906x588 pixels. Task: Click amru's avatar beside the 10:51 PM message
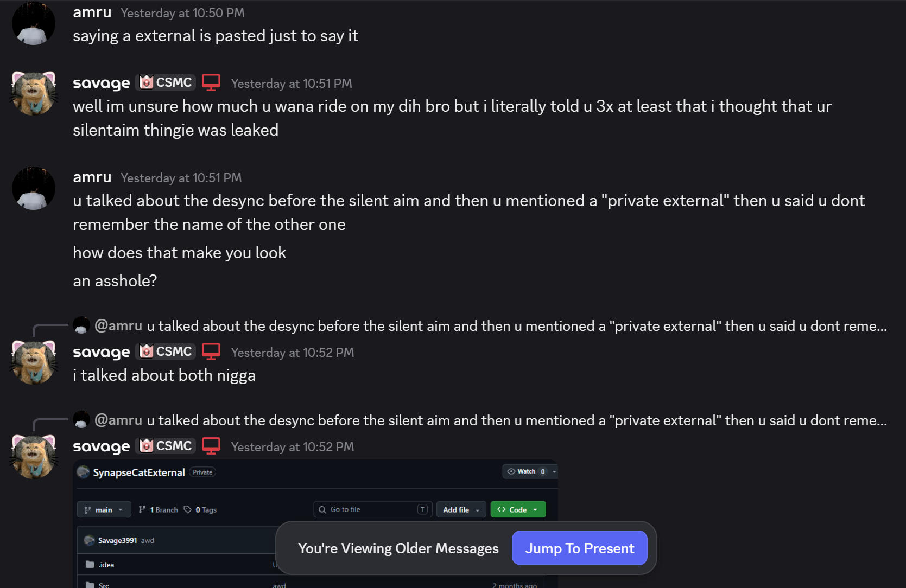[34, 188]
